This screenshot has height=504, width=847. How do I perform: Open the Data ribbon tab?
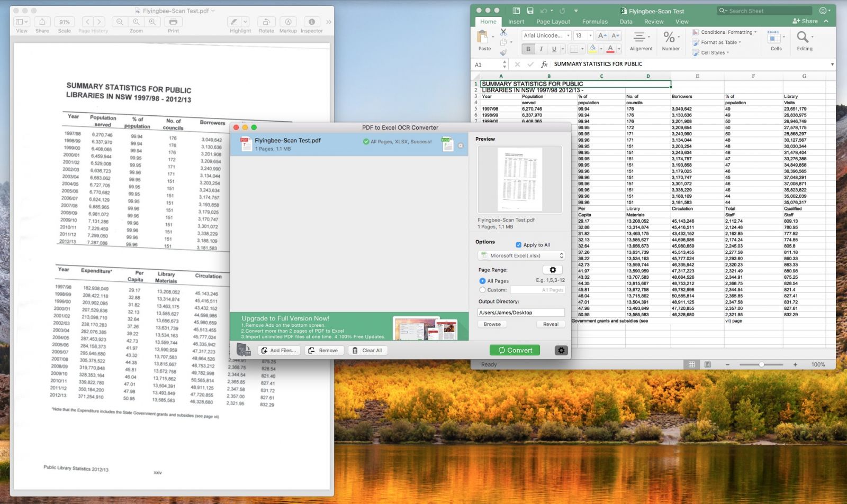[x=626, y=22]
